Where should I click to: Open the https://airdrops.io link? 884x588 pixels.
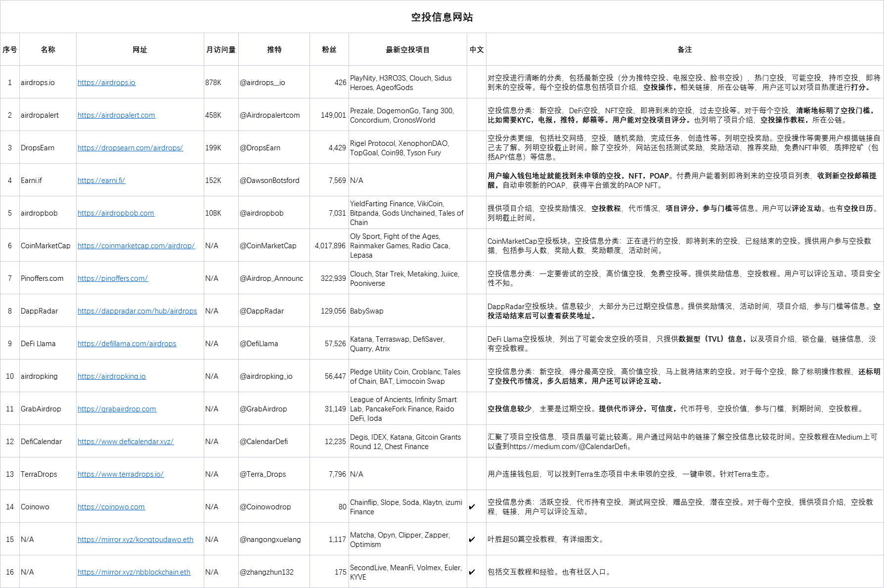pyautogui.click(x=106, y=83)
